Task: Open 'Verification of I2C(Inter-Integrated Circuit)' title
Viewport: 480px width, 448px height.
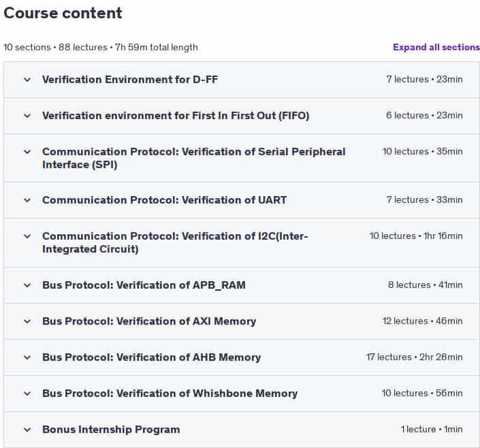Action: tap(175, 242)
